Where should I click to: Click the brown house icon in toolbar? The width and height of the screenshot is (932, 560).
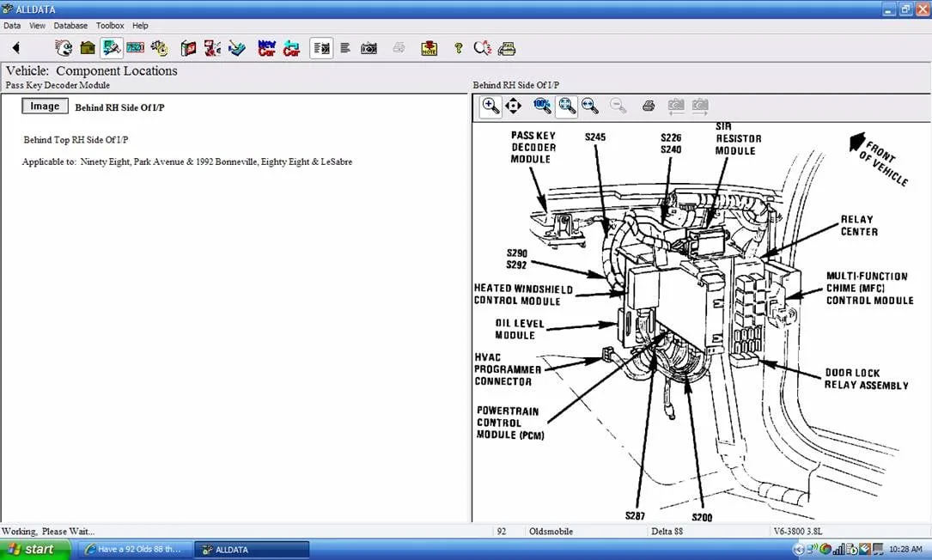click(x=88, y=48)
